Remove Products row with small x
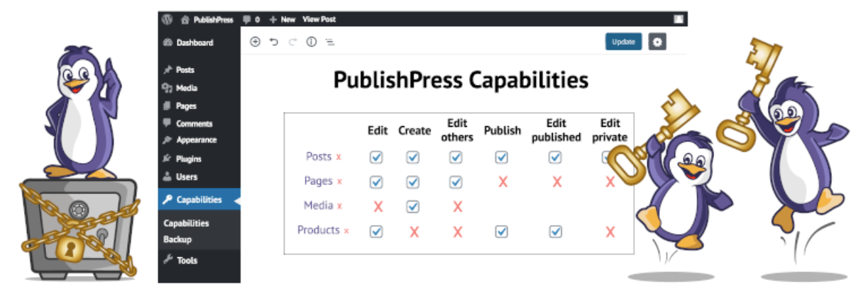This screenshot has width=868, height=287. tap(346, 231)
